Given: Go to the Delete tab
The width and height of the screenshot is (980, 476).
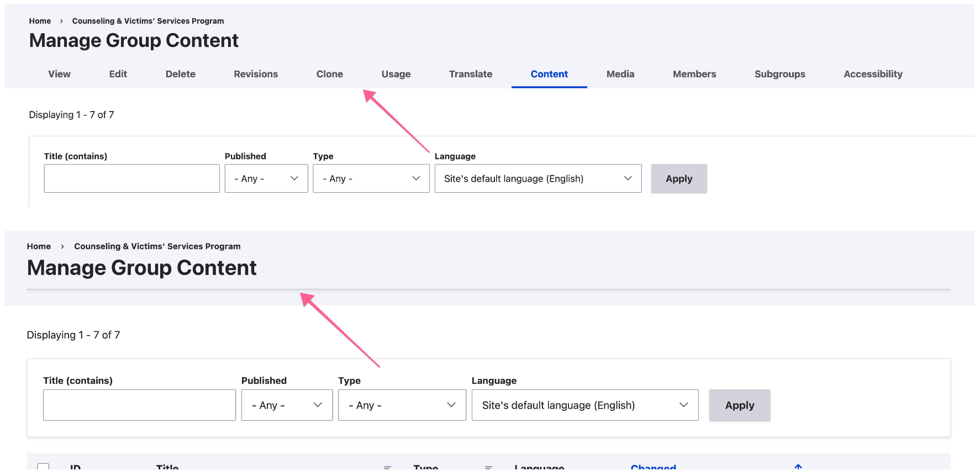Looking at the screenshot, I should tap(180, 74).
